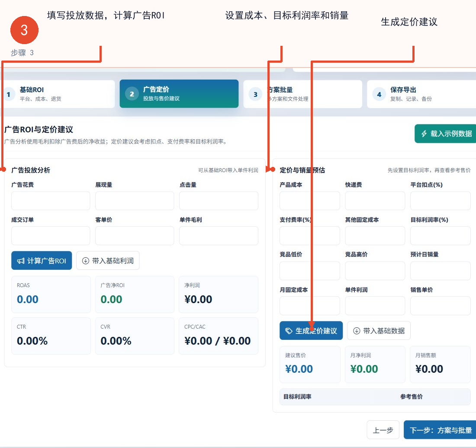476x448 pixels.
Task: Click the download-circle icon on 带入基础数据
Action: click(357, 331)
